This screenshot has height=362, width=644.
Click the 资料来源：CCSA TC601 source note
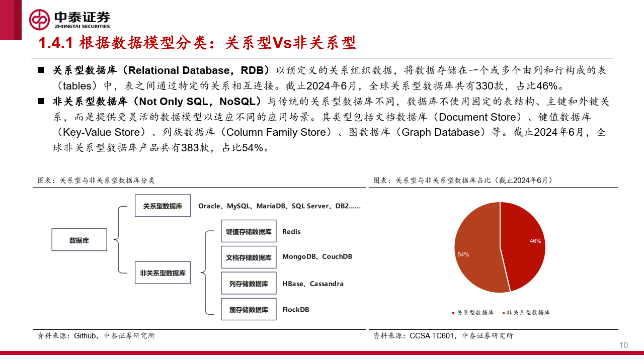coord(443,335)
